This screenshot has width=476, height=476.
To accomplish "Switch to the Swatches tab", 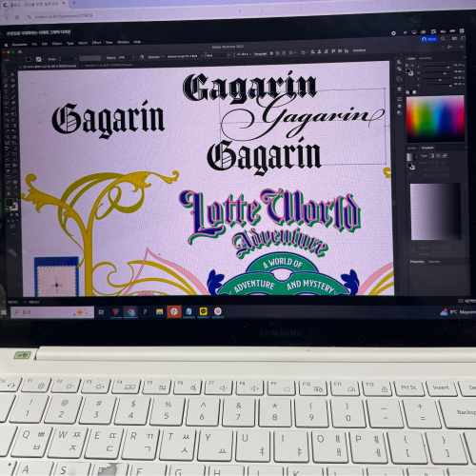I will (426, 58).
